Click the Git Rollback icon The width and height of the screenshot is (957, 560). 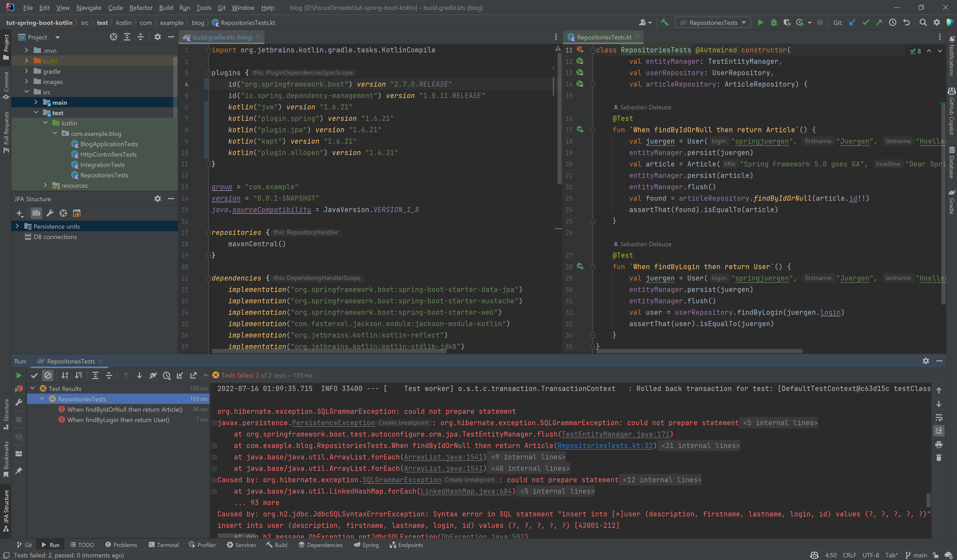[906, 23]
